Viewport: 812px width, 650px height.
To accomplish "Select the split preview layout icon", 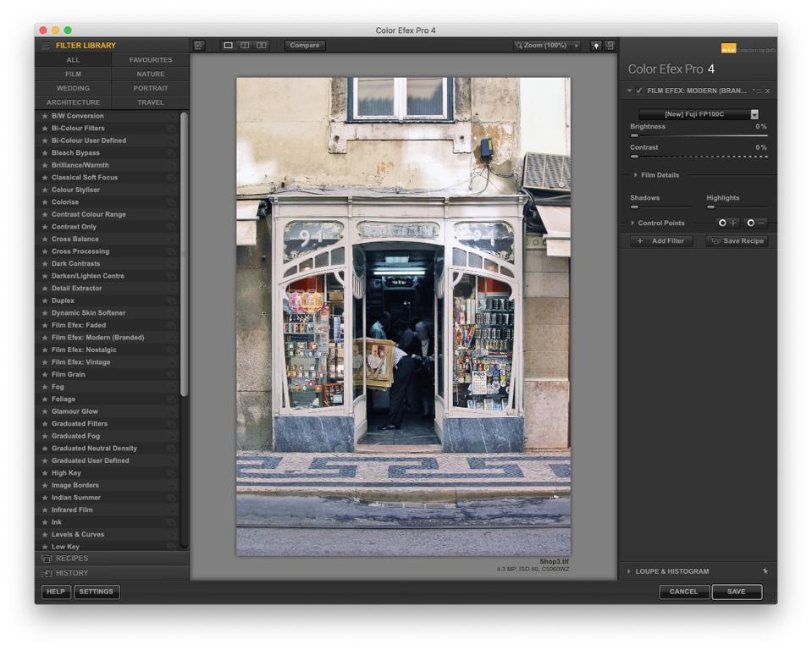I will coord(244,45).
